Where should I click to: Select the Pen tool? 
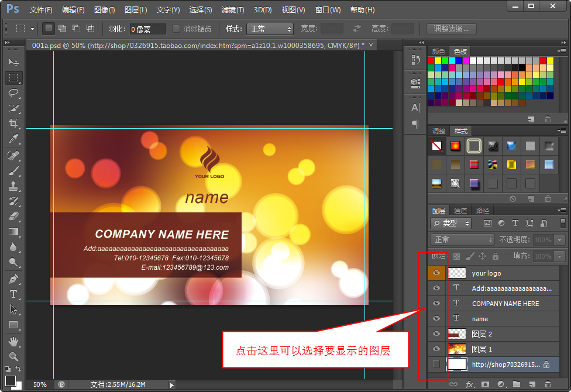pyautogui.click(x=13, y=279)
